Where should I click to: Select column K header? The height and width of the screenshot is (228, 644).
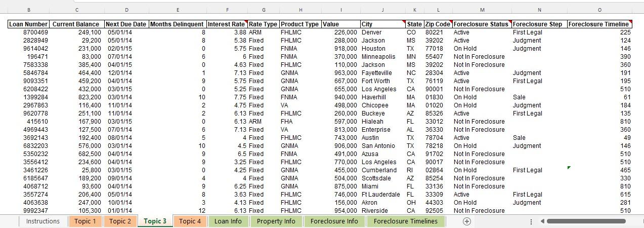(415, 10)
